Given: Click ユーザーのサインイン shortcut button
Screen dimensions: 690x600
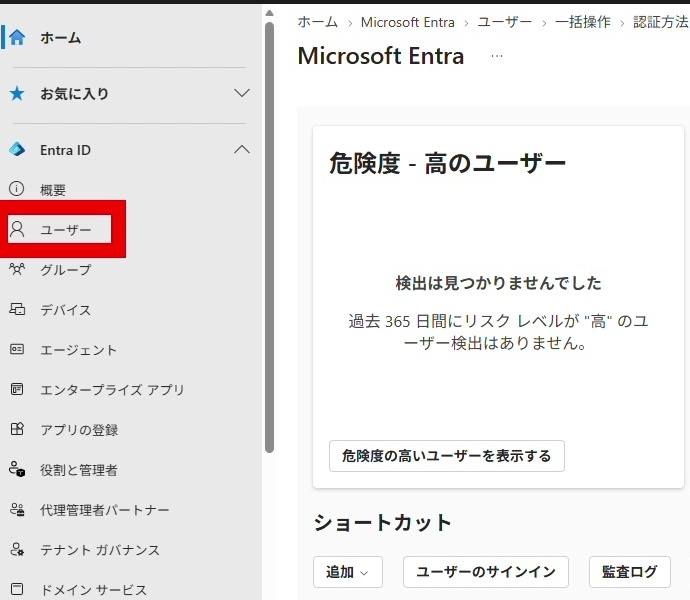Looking at the screenshot, I should click(486, 572).
